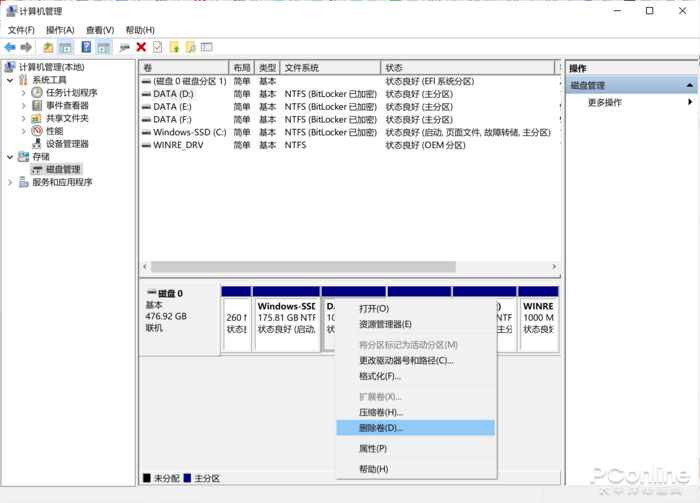Viewport: 700px width, 503px height.
Task: Choose 更改驱动器号和路径(C)... from context menu
Action: 416,361
